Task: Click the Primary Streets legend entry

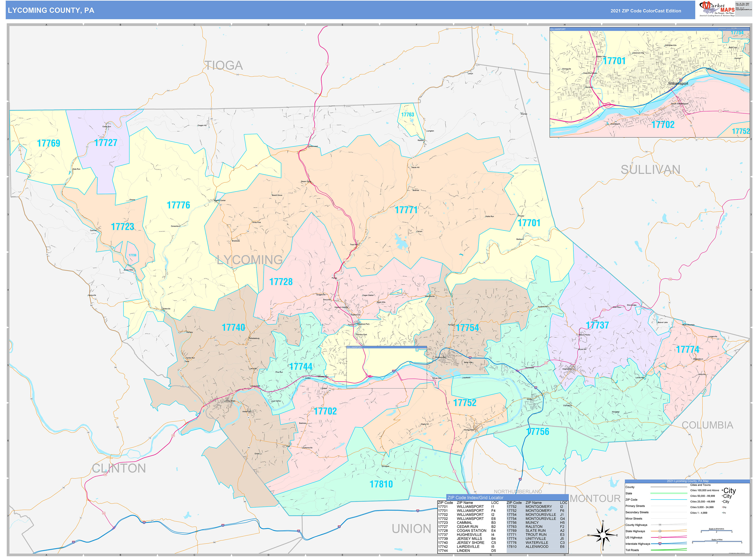Action: pyautogui.click(x=656, y=506)
